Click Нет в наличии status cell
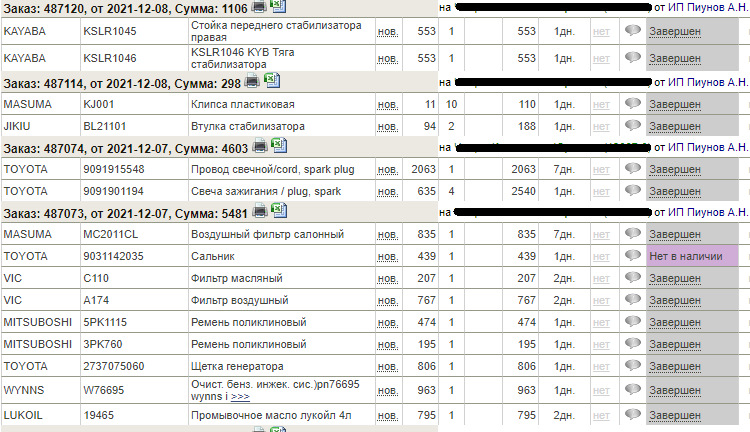This screenshot has height=432, width=750. pos(692,256)
